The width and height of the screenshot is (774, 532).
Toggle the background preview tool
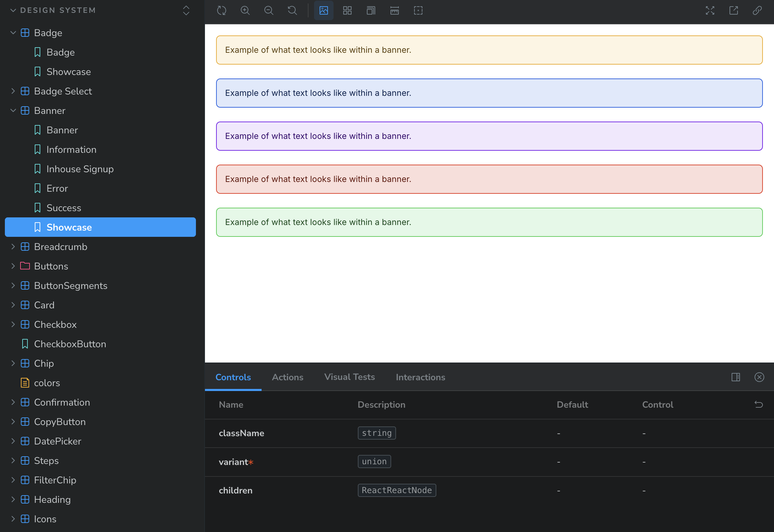point(324,10)
